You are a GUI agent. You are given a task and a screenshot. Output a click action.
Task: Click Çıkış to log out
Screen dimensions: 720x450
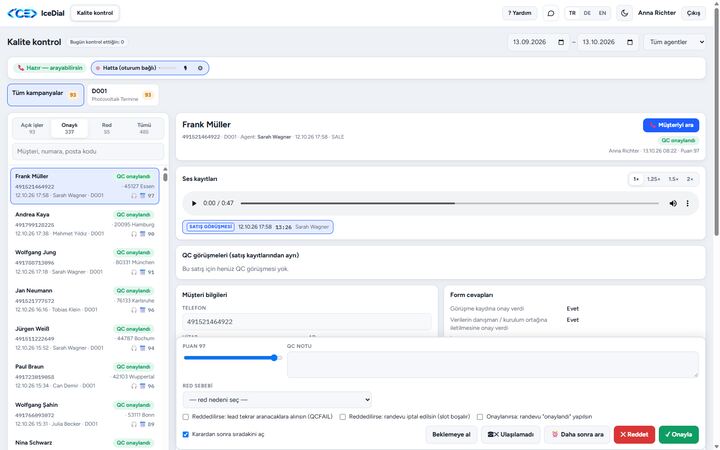point(693,13)
